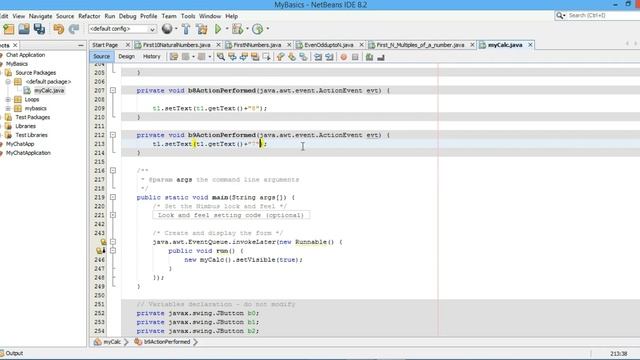Expand the Loops package node
The height and width of the screenshot is (360, 640).
pos(8,100)
